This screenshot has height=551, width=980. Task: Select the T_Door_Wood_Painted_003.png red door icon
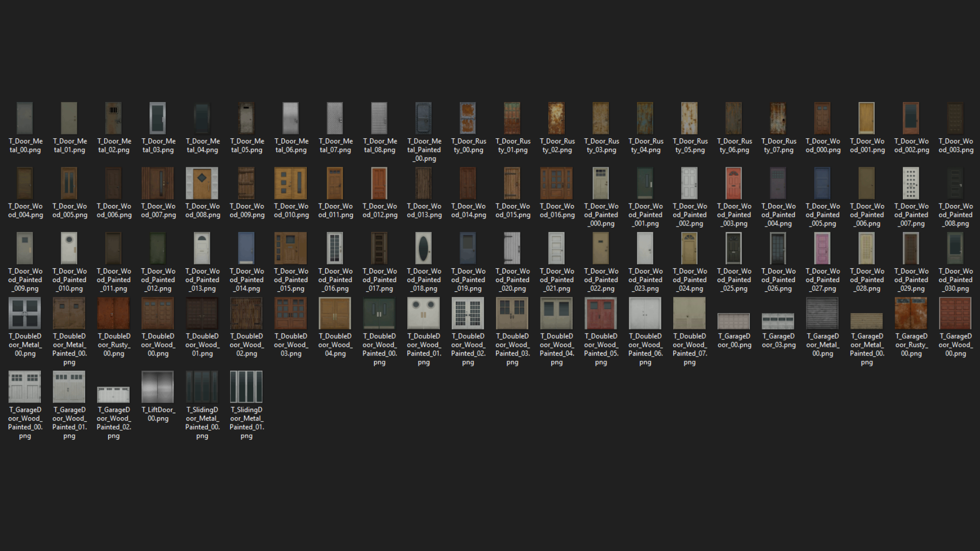point(733,183)
